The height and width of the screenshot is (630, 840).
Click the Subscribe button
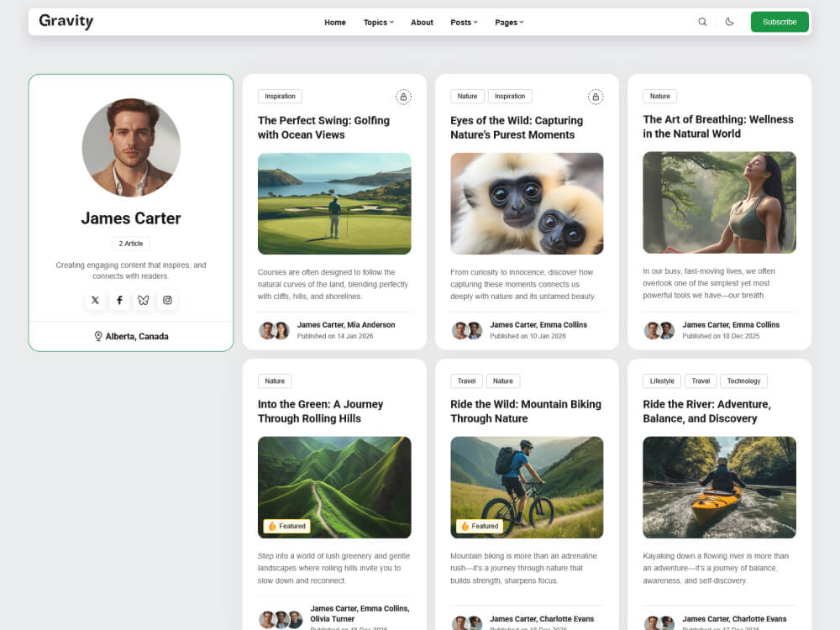(780, 22)
